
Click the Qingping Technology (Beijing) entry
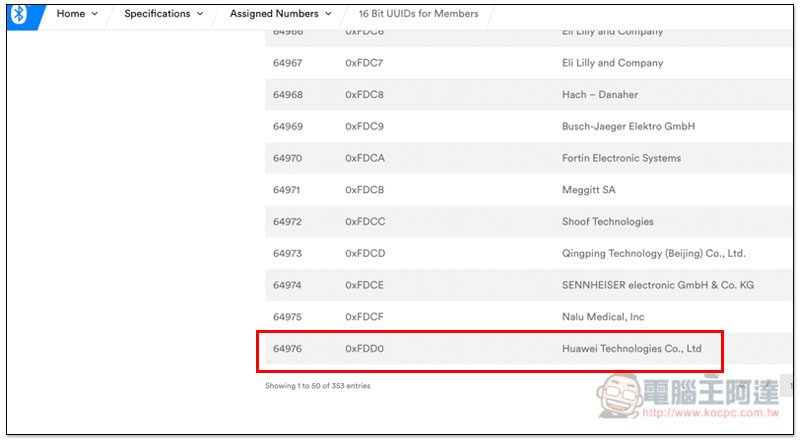[653, 253]
